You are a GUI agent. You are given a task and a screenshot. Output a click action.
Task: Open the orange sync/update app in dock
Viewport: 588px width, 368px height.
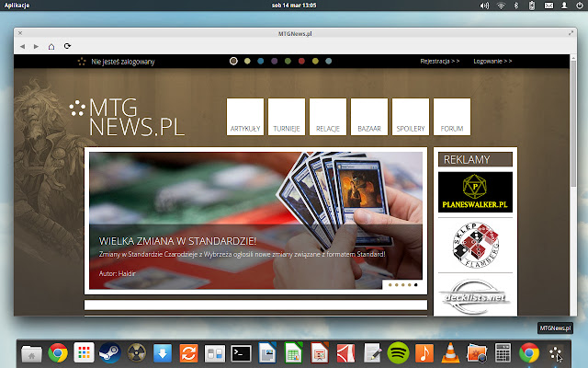pos(188,353)
